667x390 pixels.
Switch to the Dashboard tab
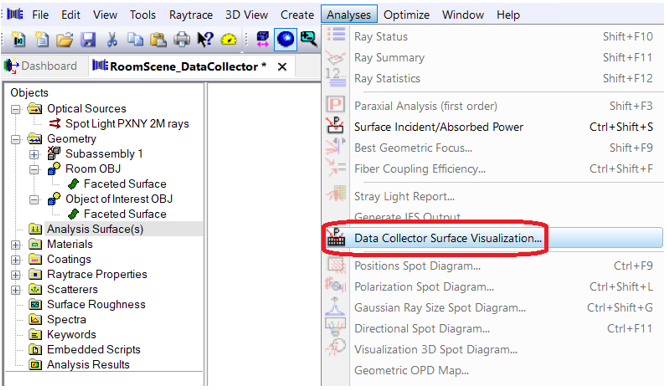(41, 66)
